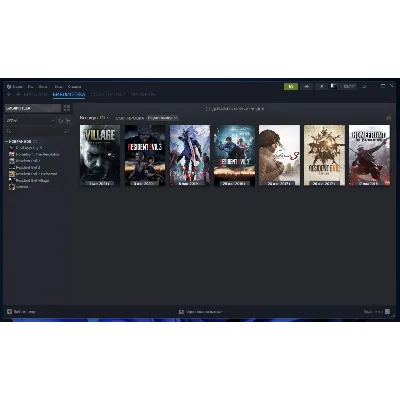Viewport: 400px width, 400px height.
Task: Select Devil May Cry 5 in the sidebar list
Action: 25,148
